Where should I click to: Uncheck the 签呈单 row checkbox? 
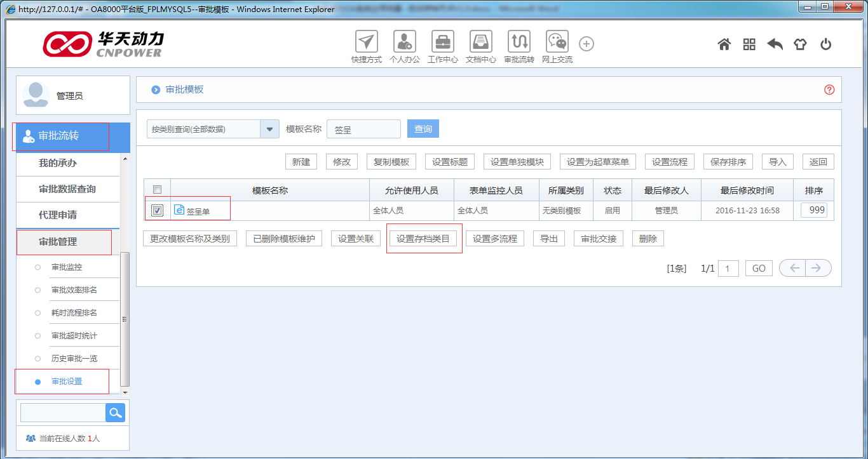click(157, 210)
